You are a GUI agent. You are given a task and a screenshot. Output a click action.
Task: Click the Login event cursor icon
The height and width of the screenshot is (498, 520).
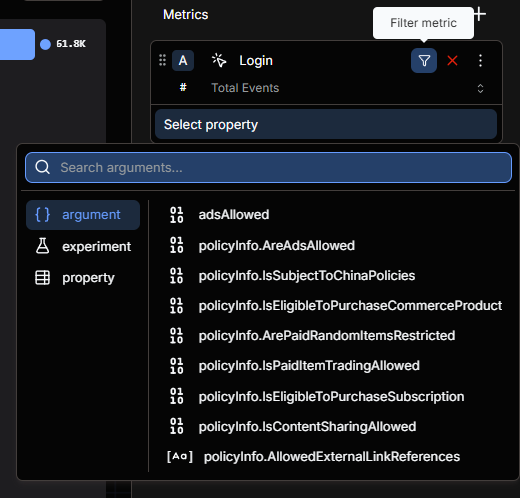point(219,60)
